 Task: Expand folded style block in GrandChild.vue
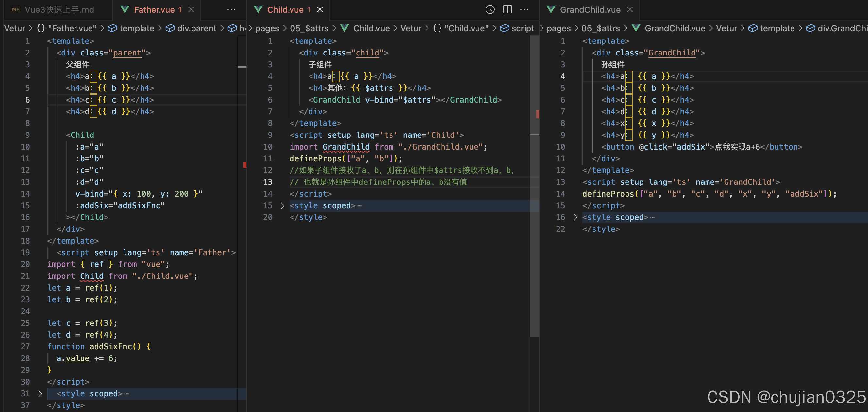click(x=575, y=217)
